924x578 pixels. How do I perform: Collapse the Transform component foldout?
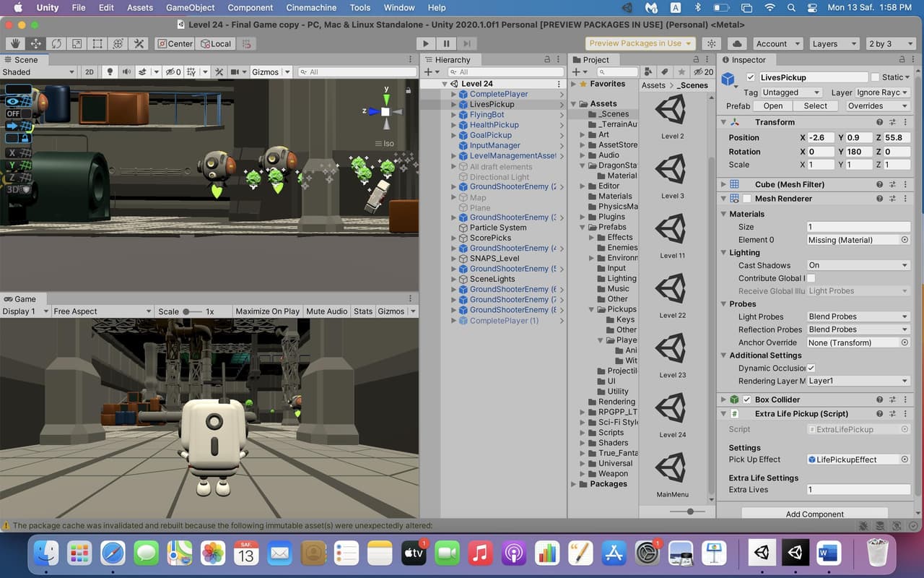click(x=724, y=122)
